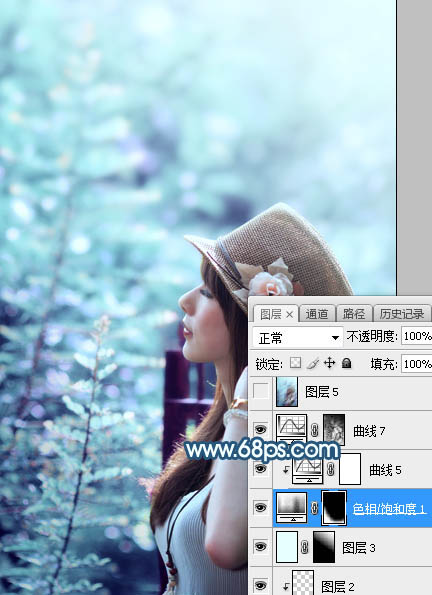Screen dimensions: 432x595
Task: Click the 曲线 5 clipping arrow icon
Action: pyautogui.click(x=285, y=470)
